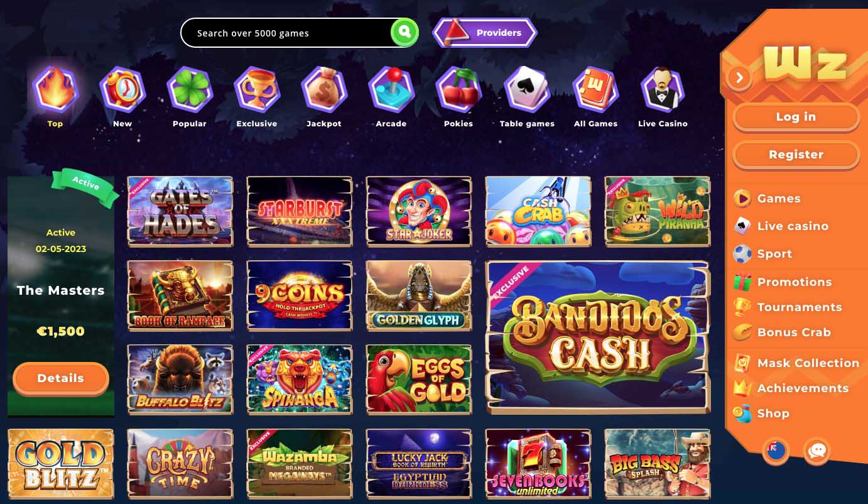
Task: Click the green search magnifier button
Action: tap(404, 32)
